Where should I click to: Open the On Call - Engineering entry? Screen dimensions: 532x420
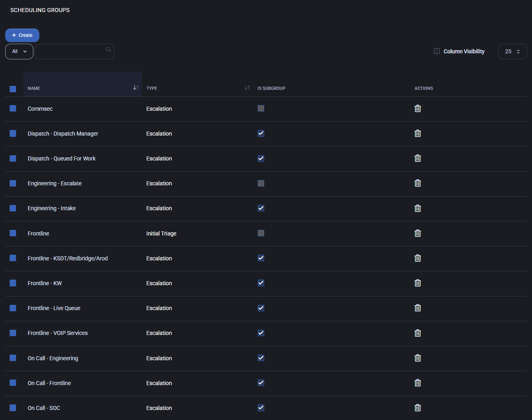coord(53,358)
